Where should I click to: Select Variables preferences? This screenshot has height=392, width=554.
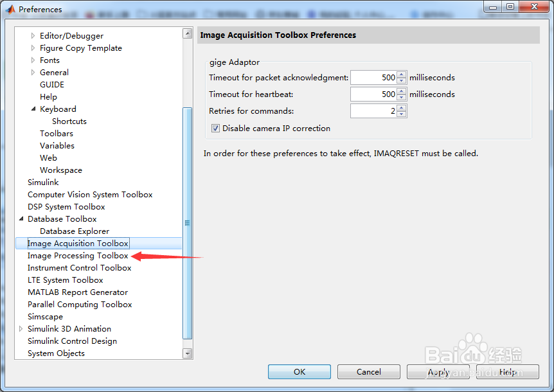coord(57,145)
